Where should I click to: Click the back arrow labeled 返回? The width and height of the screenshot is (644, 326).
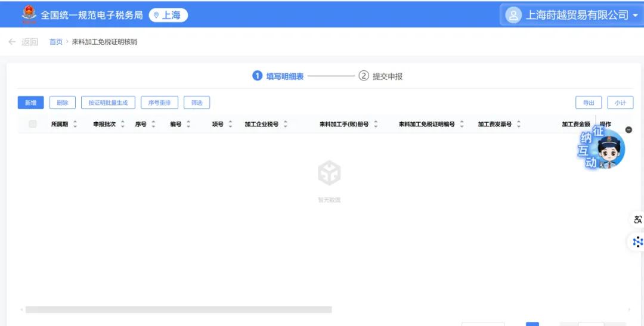point(23,42)
